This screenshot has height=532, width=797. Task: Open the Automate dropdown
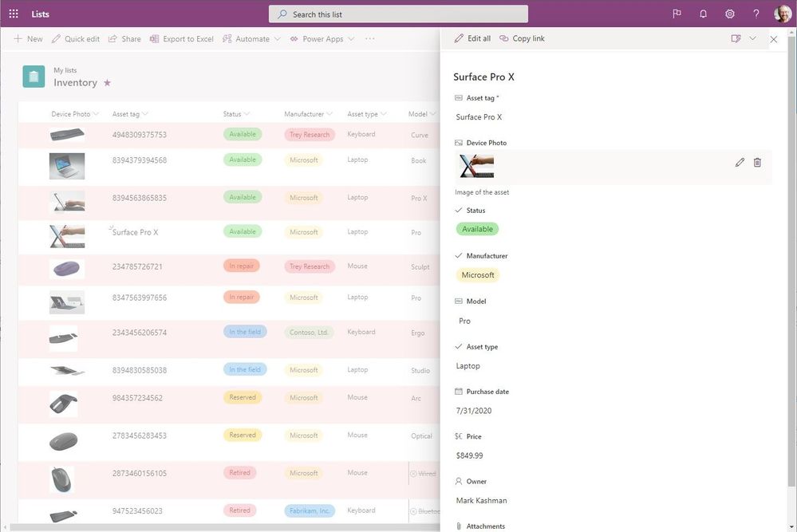[251, 38]
